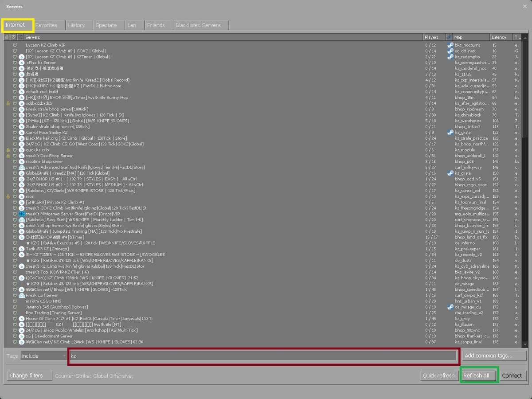Switch to the Spectate tab

(108, 25)
